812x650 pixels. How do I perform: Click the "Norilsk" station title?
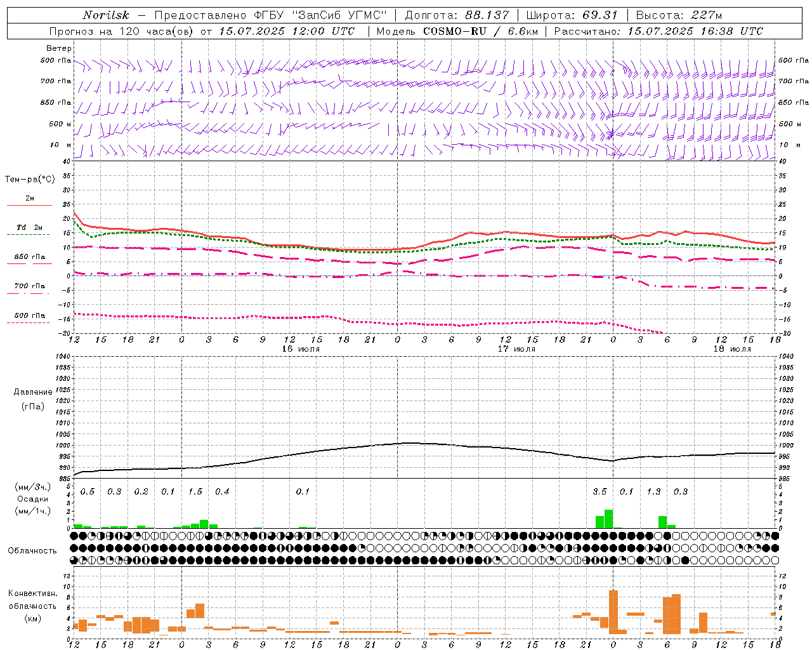tap(106, 15)
